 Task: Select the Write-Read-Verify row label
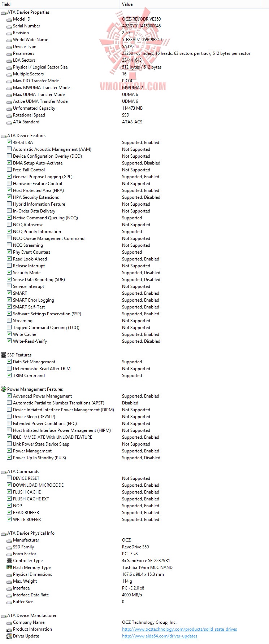point(30,341)
